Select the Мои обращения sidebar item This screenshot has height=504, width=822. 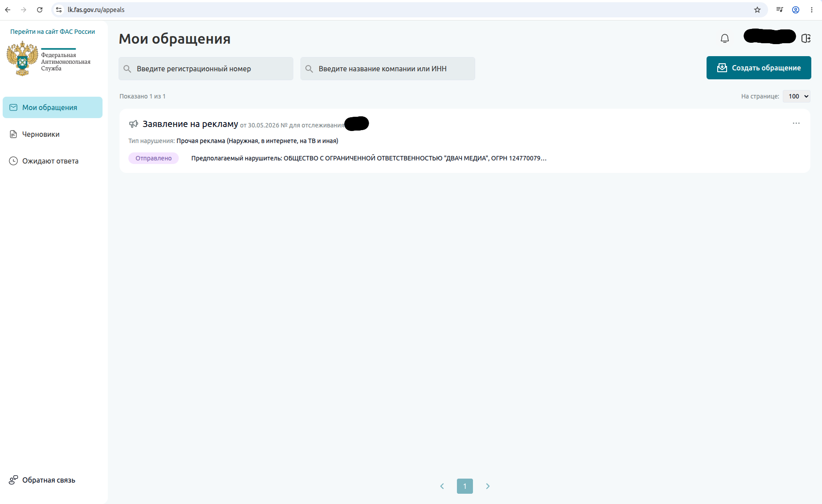53,107
